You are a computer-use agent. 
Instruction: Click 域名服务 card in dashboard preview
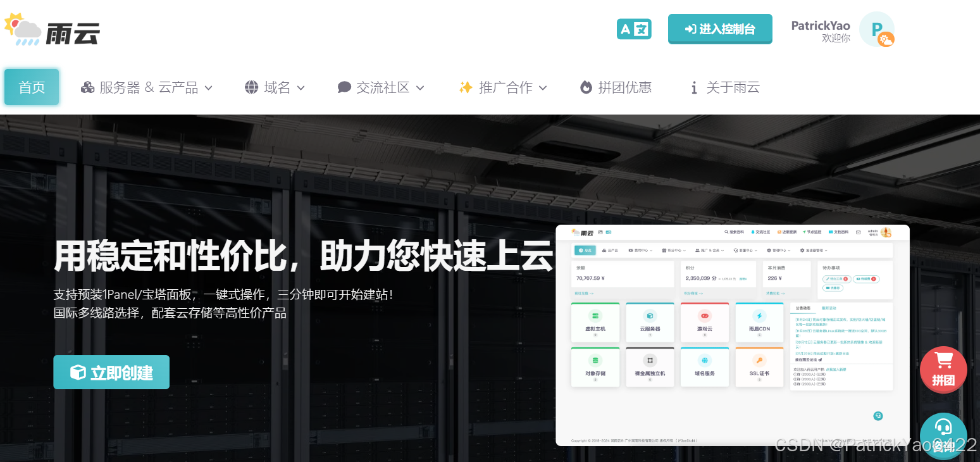705,366
